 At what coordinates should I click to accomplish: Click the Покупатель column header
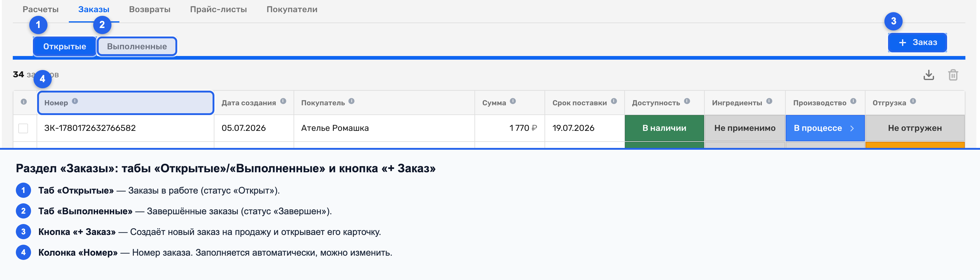(384, 103)
